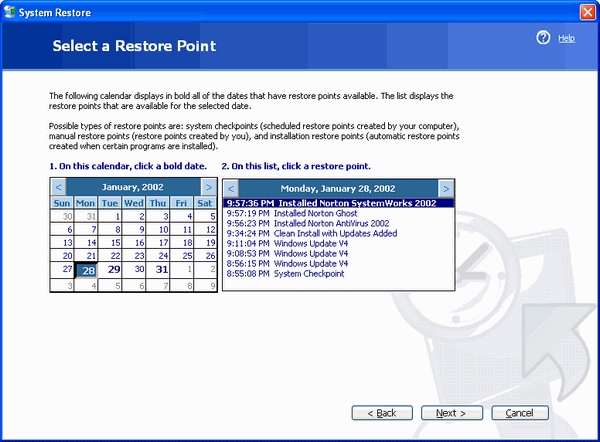Close the System Restore window
The height and width of the screenshot is (442, 600).
588,12
